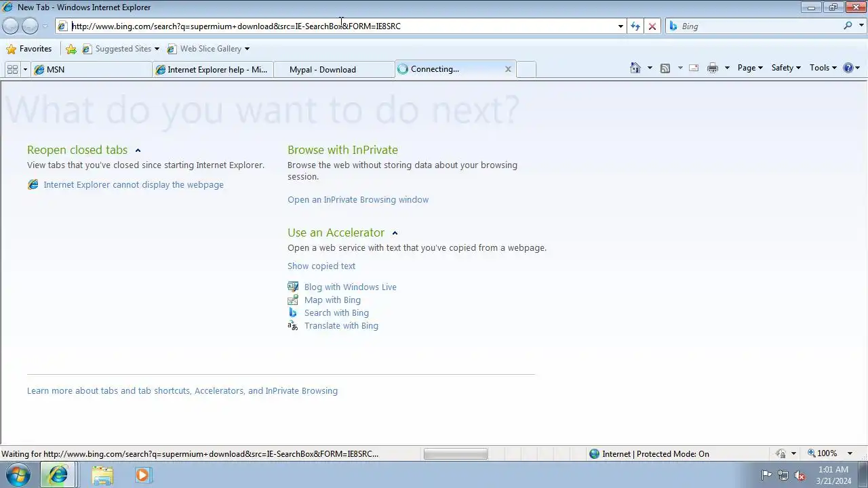
Task: Expand the address bar autocomplete dropdown
Action: 620,26
